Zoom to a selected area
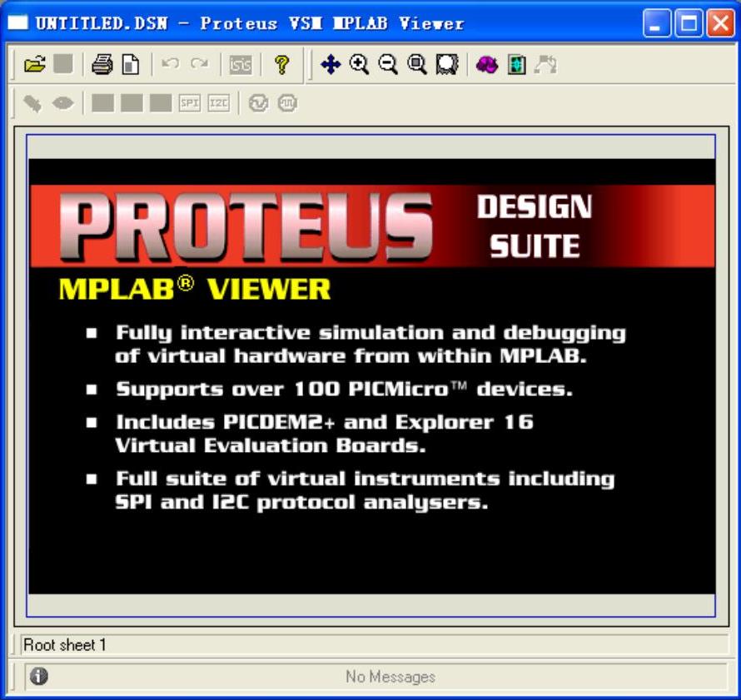Viewport: 741px width, 700px height. pos(447,64)
